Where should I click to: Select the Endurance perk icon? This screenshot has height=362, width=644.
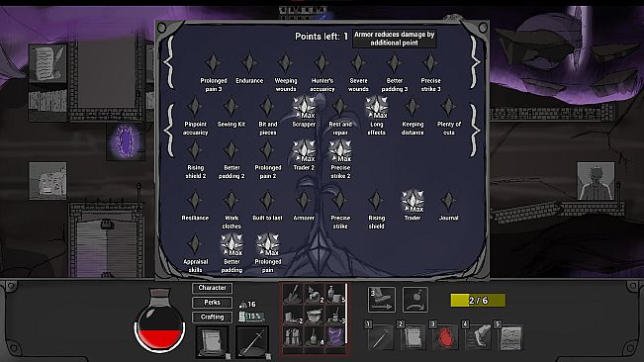[x=249, y=63]
